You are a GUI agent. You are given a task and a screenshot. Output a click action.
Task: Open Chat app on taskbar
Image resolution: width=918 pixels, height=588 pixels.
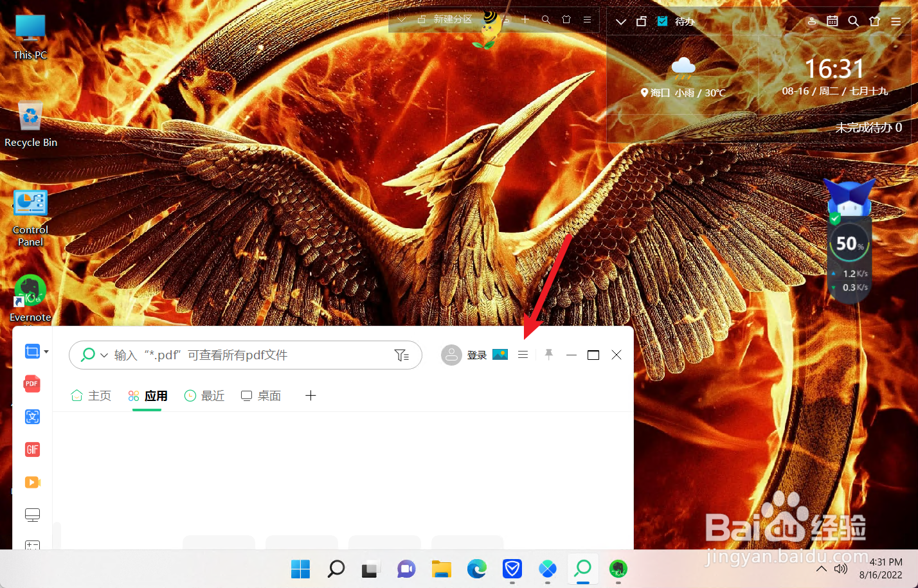406,569
